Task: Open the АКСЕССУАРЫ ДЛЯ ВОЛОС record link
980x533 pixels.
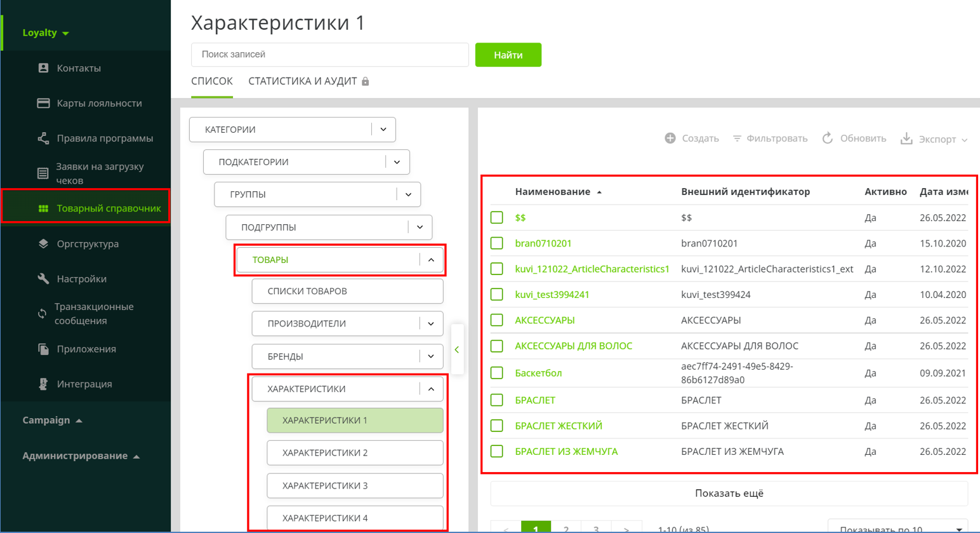Action: [573, 346]
